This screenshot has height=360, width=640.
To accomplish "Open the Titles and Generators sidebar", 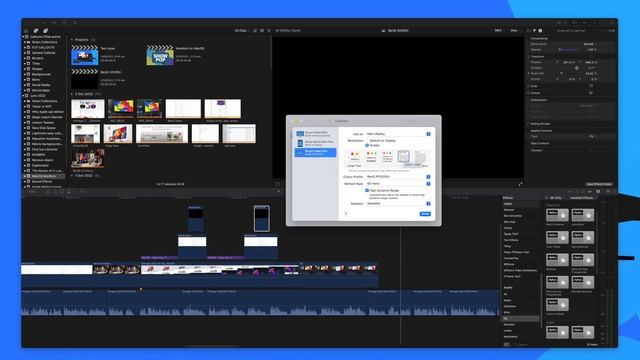I will click(45, 31).
